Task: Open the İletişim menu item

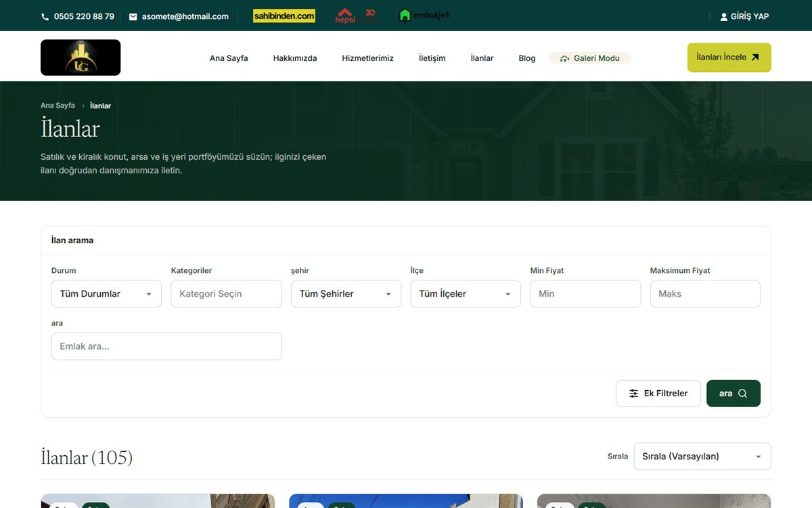Action: coord(432,58)
